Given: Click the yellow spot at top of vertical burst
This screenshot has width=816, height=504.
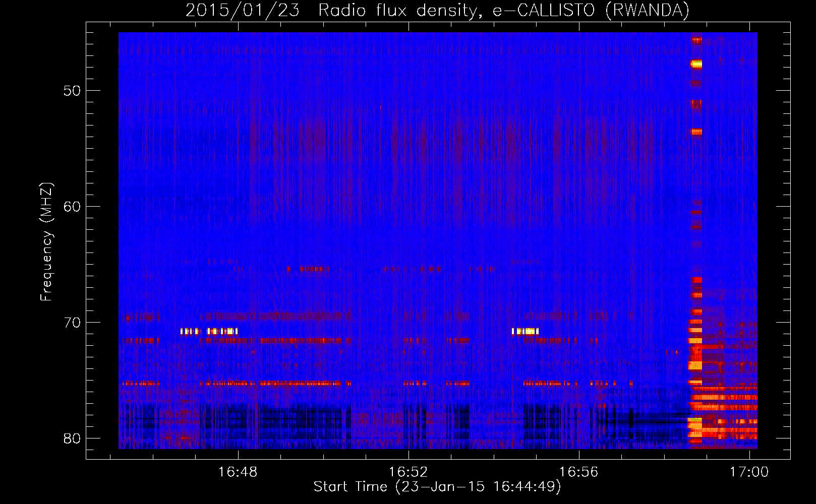Looking at the screenshot, I should 696,64.
